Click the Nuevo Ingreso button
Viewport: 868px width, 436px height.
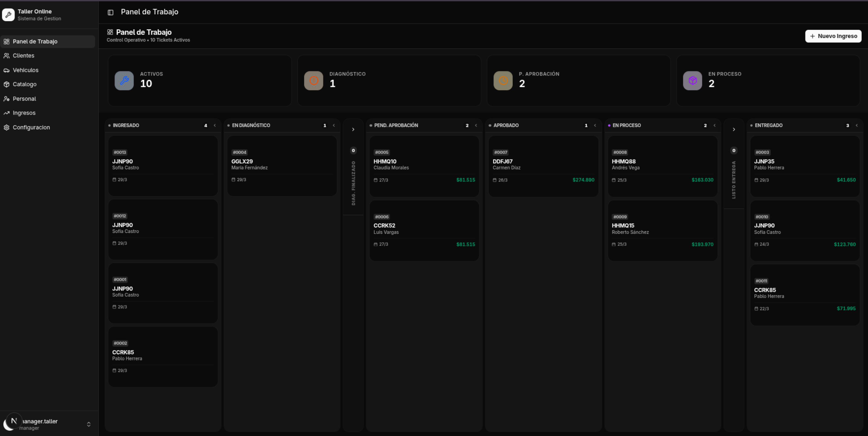pos(833,36)
